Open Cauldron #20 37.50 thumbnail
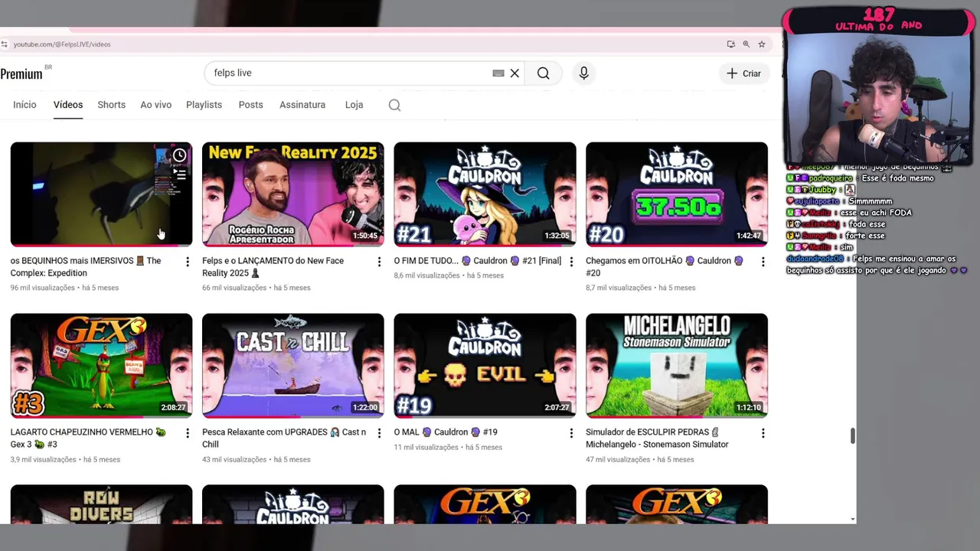This screenshot has height=551, width=980. point(677,194)
